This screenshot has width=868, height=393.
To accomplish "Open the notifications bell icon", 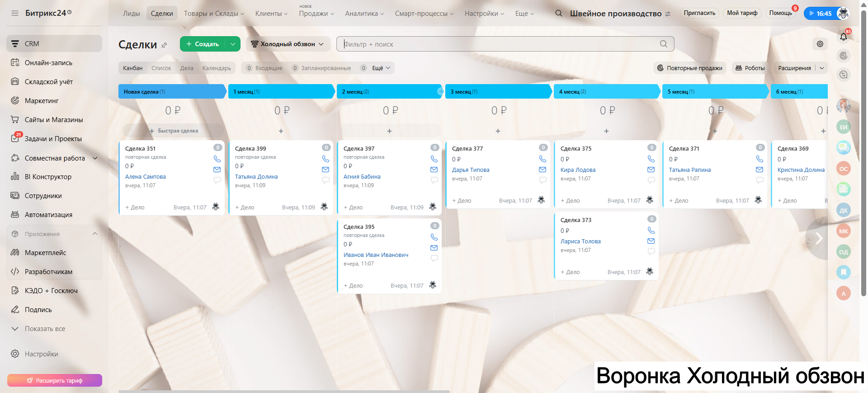I will [x=844, y=37].
